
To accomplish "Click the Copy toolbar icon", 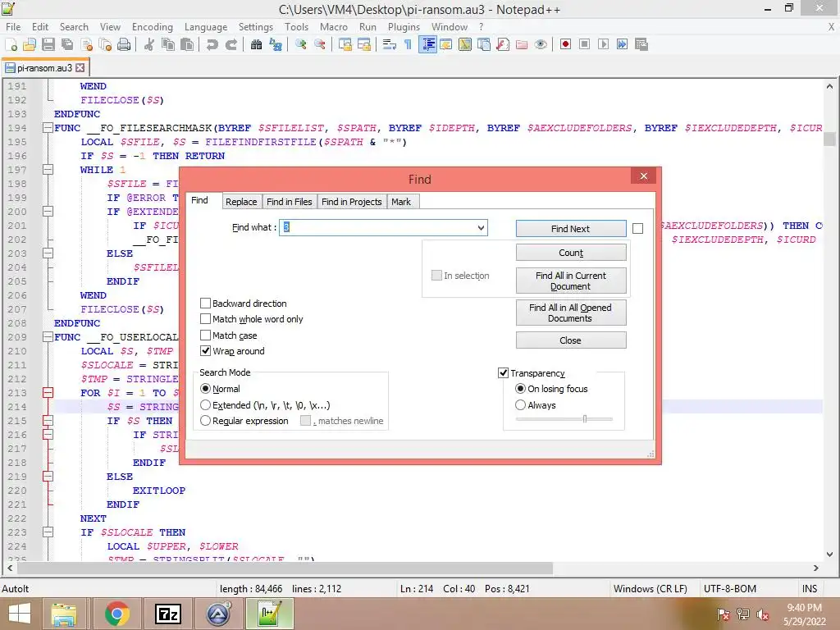I will 168,44.
